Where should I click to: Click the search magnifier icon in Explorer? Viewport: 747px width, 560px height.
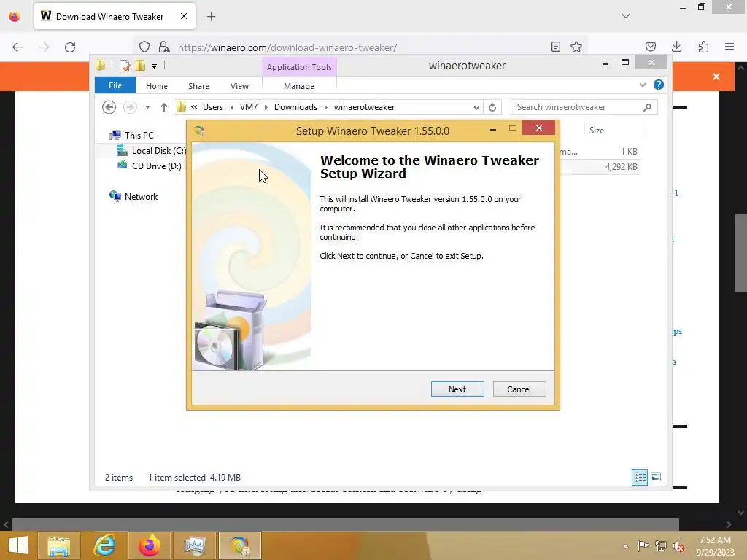648,108
